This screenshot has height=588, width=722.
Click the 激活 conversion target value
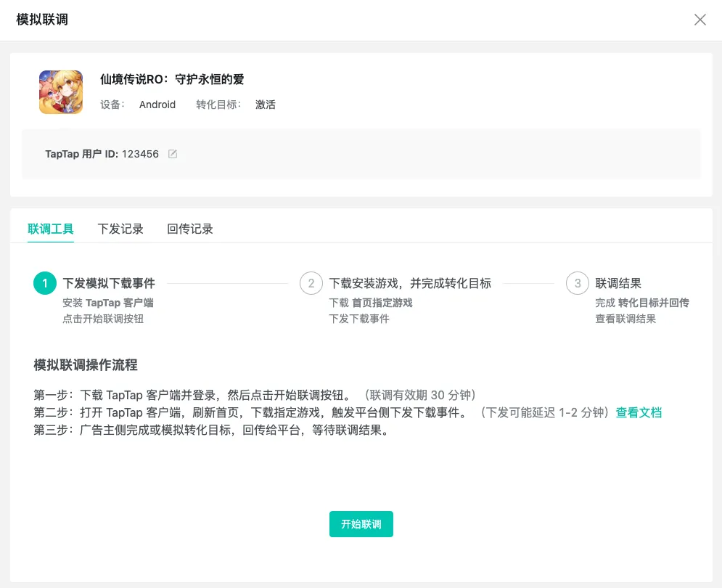coord(266,105)
